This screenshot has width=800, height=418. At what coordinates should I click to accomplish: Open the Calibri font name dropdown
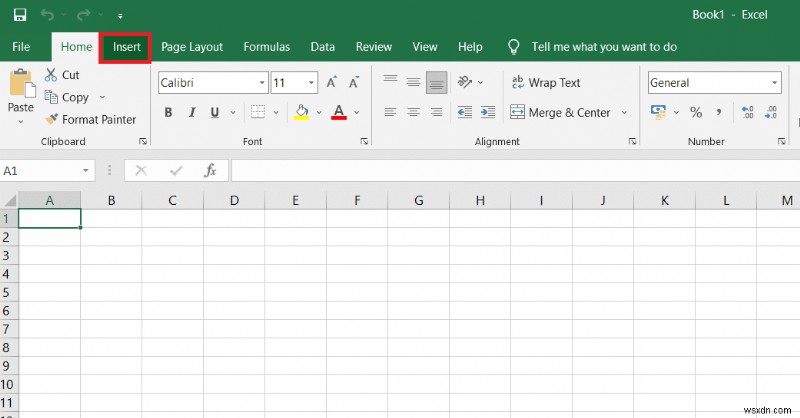(x=262, y=83)
